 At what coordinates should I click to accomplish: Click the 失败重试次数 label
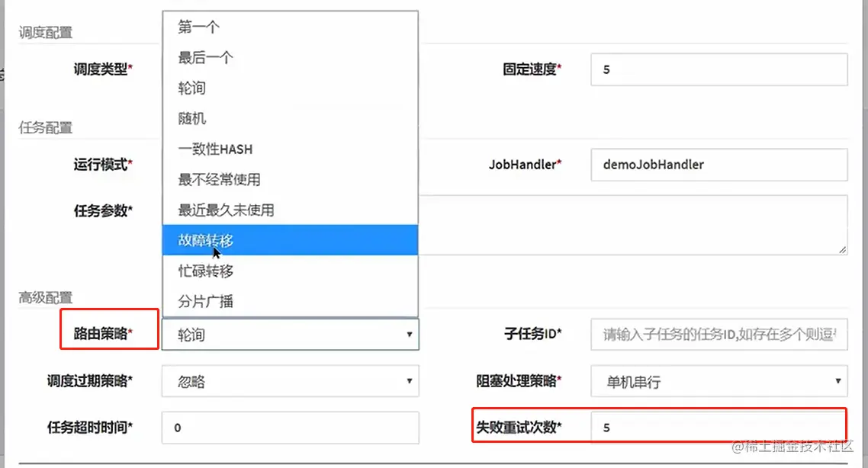(519, 427)
